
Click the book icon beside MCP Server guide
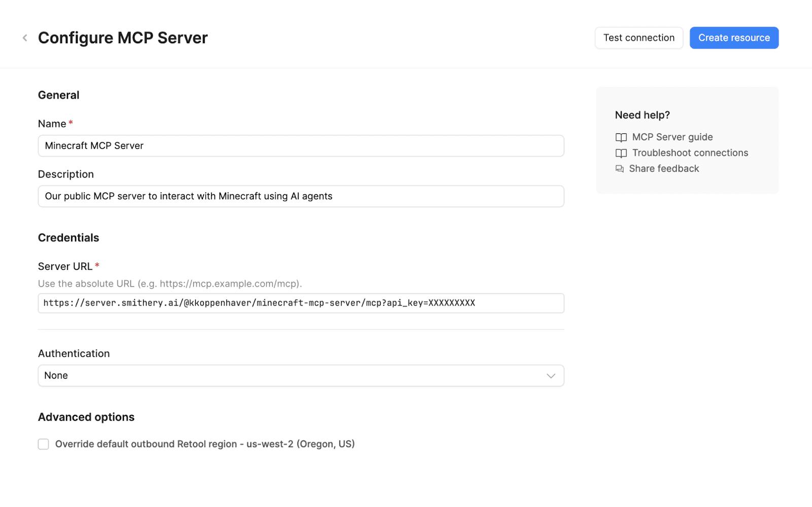pyautogui.click(x=621, y=138)
